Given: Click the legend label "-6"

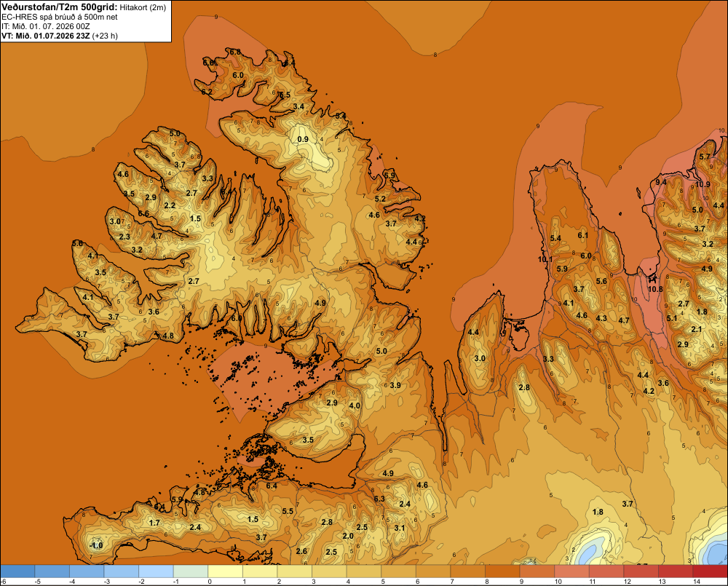Looking at the screenshot, I should (x=3, y=582).
